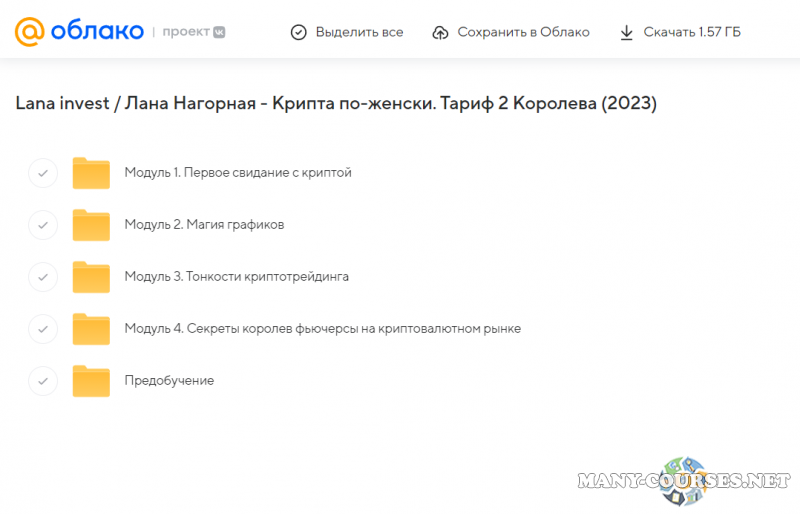800x514 pixels.
Task: Tick the checkbox beside Модуль 4
Action: (43, 329)
